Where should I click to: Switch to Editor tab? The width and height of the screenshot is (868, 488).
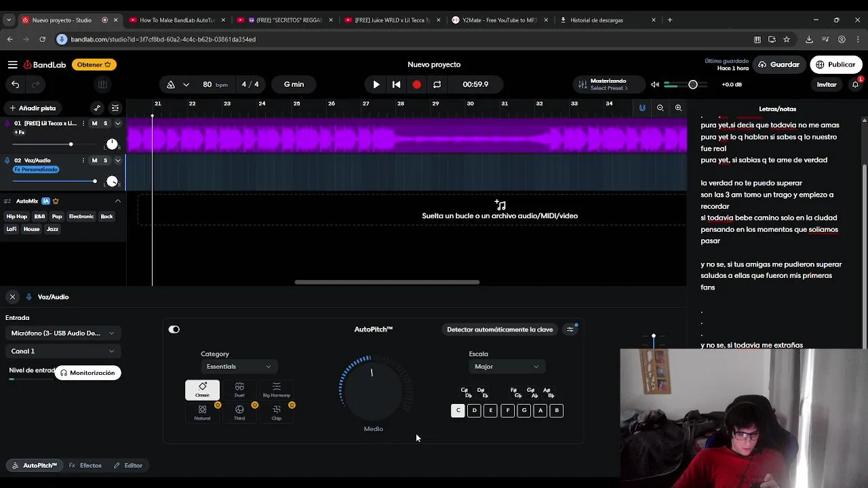128,466
